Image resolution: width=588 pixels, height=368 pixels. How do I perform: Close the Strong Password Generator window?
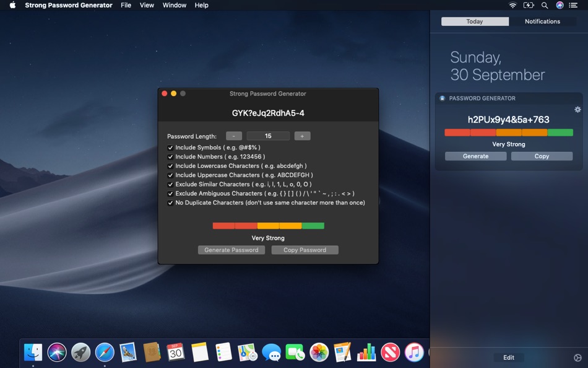coord(164,94)
